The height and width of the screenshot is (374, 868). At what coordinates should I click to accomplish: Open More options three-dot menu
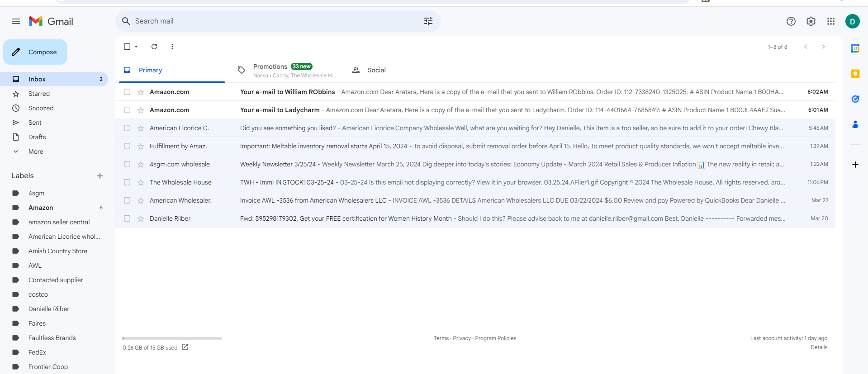coord(172,47)
